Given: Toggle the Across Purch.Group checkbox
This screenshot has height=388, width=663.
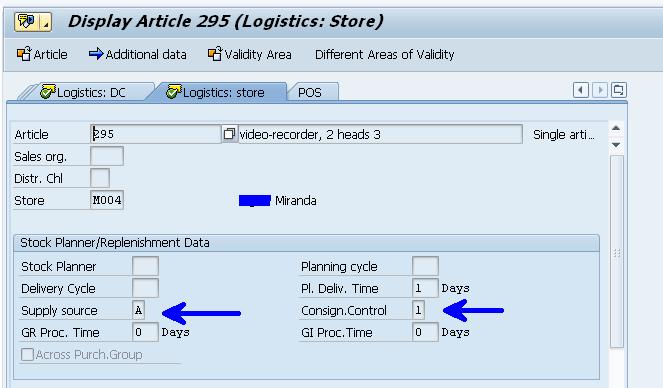Looking at the screenshot, I should coord(27,354).
